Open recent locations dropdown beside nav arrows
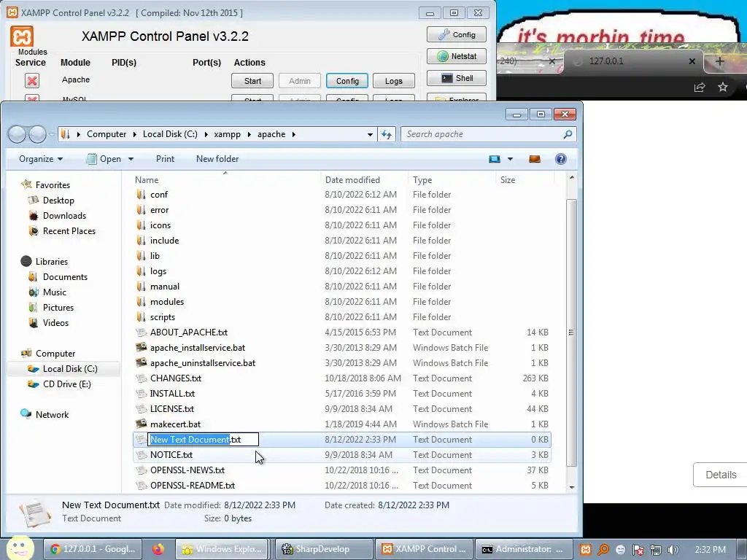Screen dimensions: 747x560 pyautogui.click(x=52, y=135)
